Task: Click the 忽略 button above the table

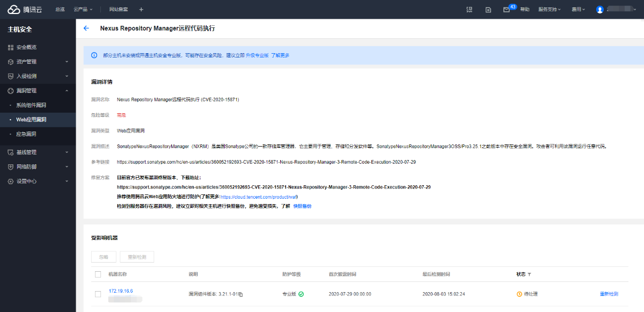Action: [x=104, y=257]
